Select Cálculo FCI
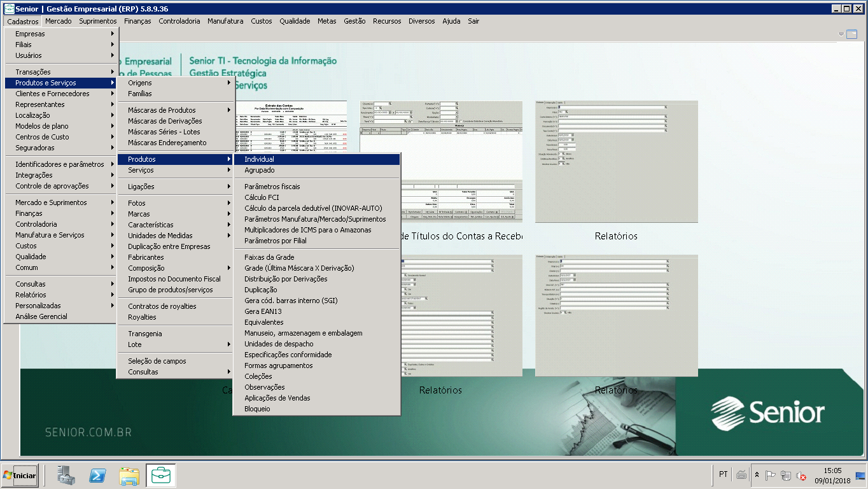 click(317, 197)
